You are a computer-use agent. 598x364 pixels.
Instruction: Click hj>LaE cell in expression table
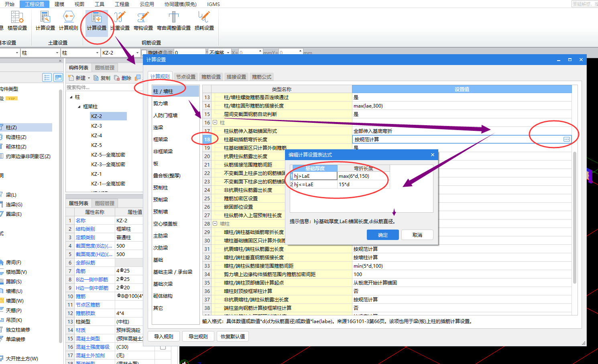point(315,176)
